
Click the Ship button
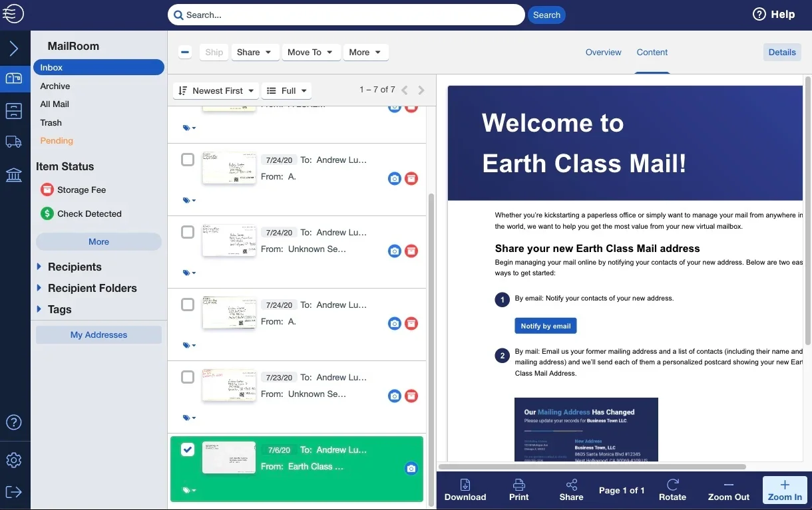click(214, 52)
